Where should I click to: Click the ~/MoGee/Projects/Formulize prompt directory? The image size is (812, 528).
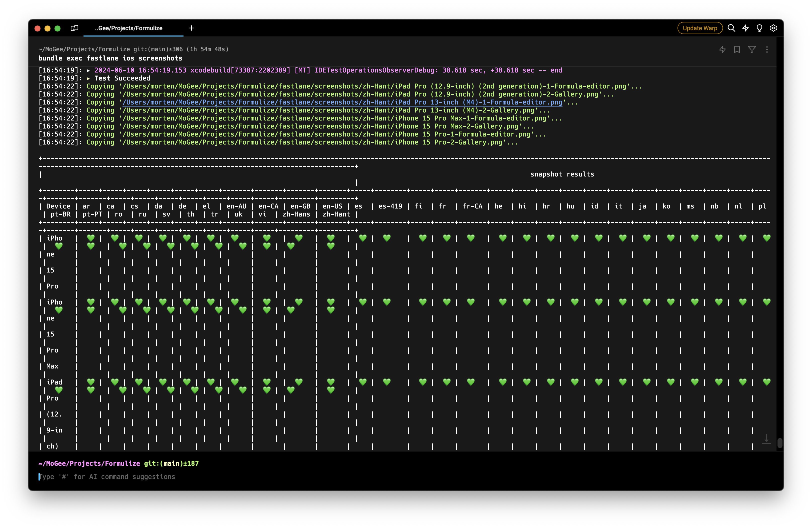pyautogui.click(x=89, y=463)
